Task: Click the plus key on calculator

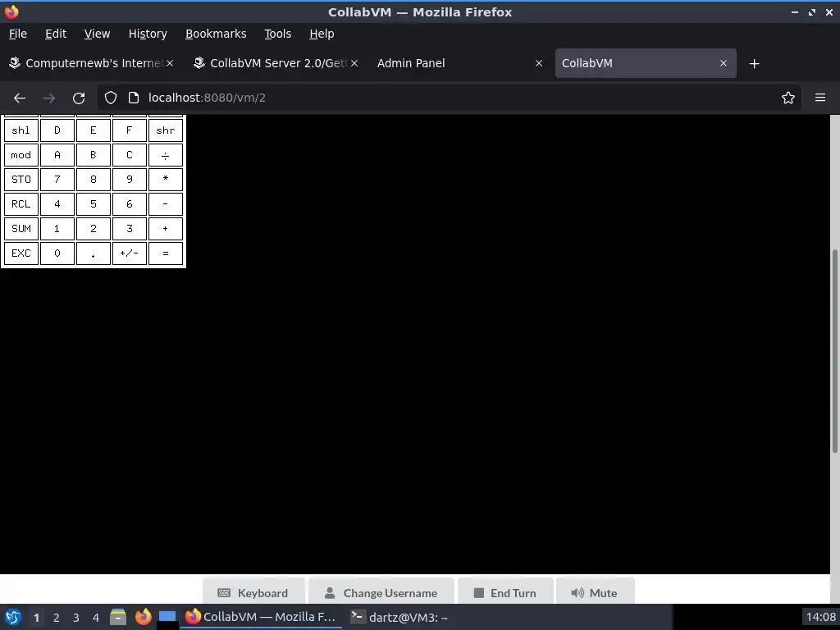Action: pos(166,229)
